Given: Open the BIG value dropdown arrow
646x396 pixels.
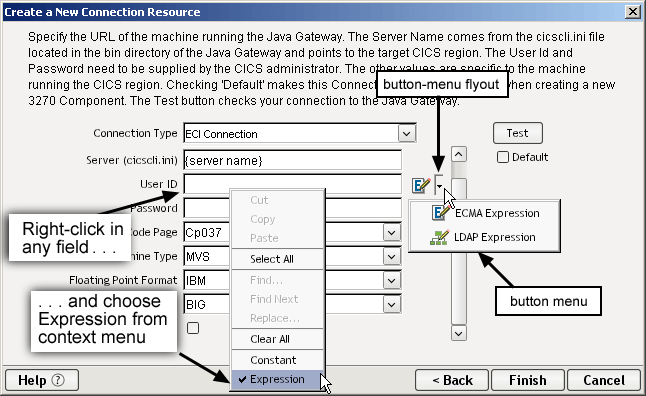Looking at the screenshot, I should click(391, 305).
